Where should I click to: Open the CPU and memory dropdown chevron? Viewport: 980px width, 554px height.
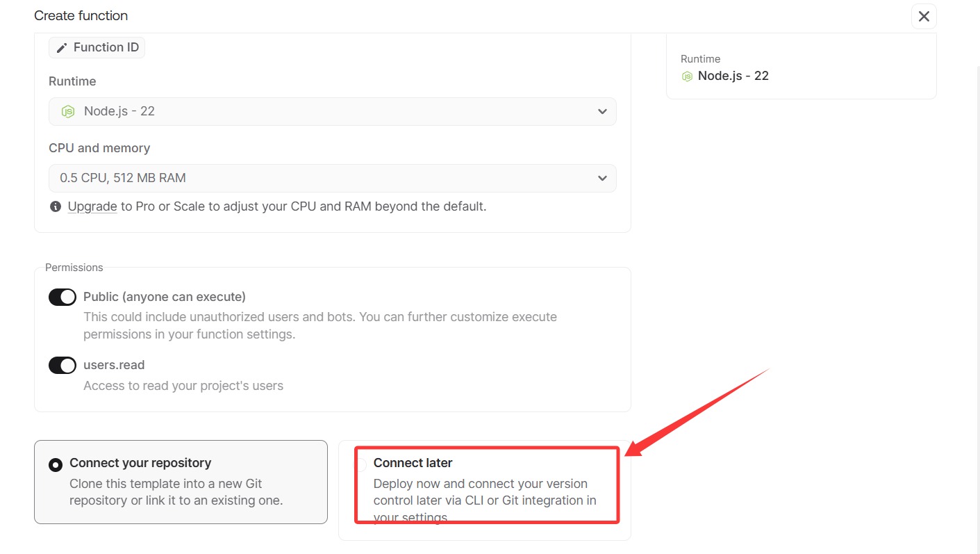coord(601,179)
